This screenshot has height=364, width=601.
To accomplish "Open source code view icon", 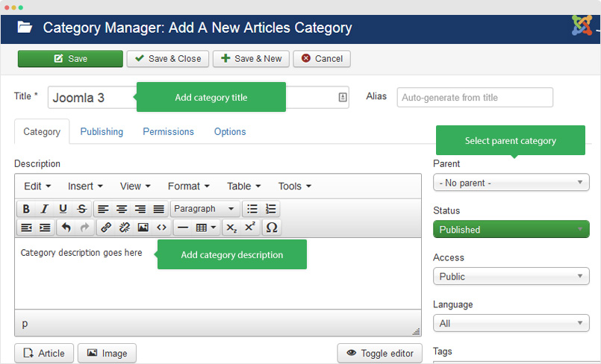I will [161, 228].
